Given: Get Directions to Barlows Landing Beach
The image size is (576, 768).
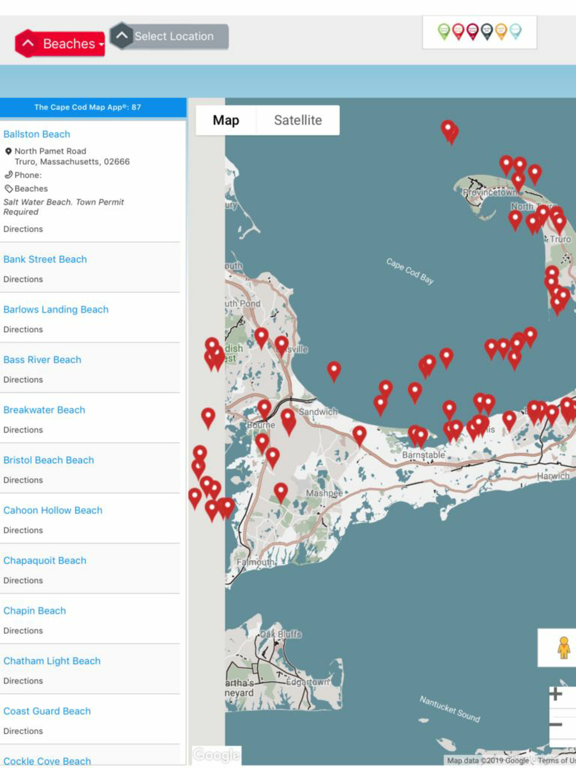Looking at the screenshot, I should coord(23,330).
